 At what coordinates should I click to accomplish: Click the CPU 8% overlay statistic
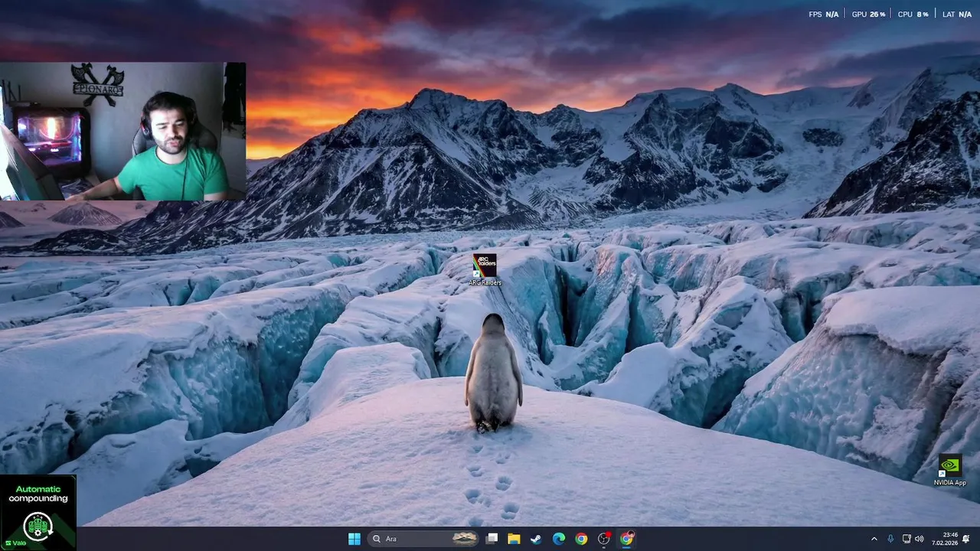913,15
